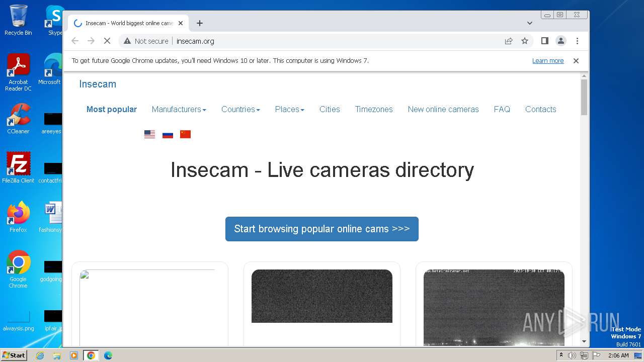Expand the Countries dropdown

(x=240, y=109)
